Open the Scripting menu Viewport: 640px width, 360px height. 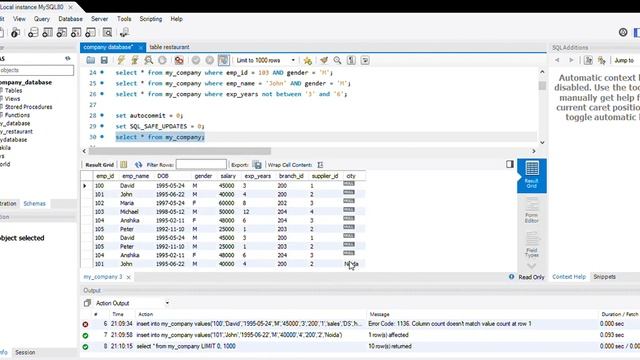pyautogui.click(x=151, y=19)
